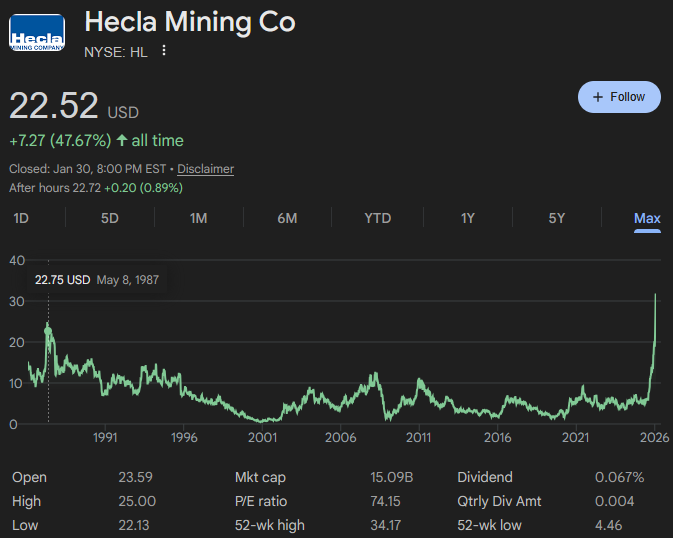Click the Hecla Mining Co title

tap(190, 21)
